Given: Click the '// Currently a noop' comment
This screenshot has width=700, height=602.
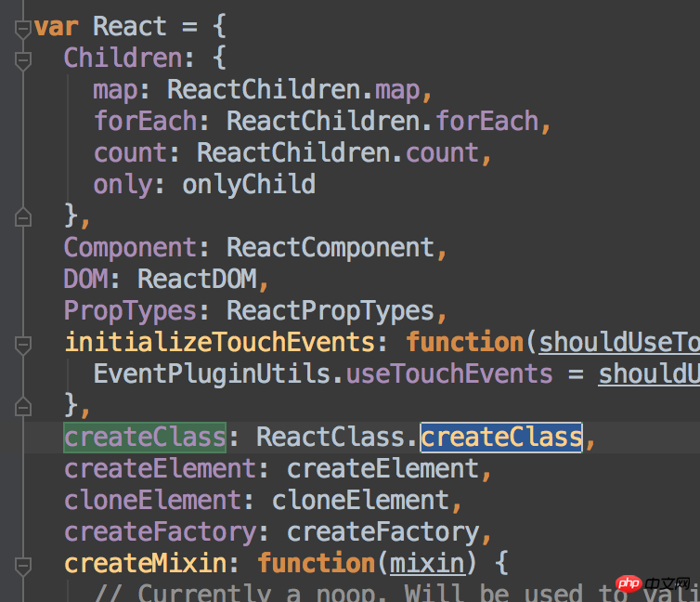Looking at the screenshot, I should coord(234,593).
